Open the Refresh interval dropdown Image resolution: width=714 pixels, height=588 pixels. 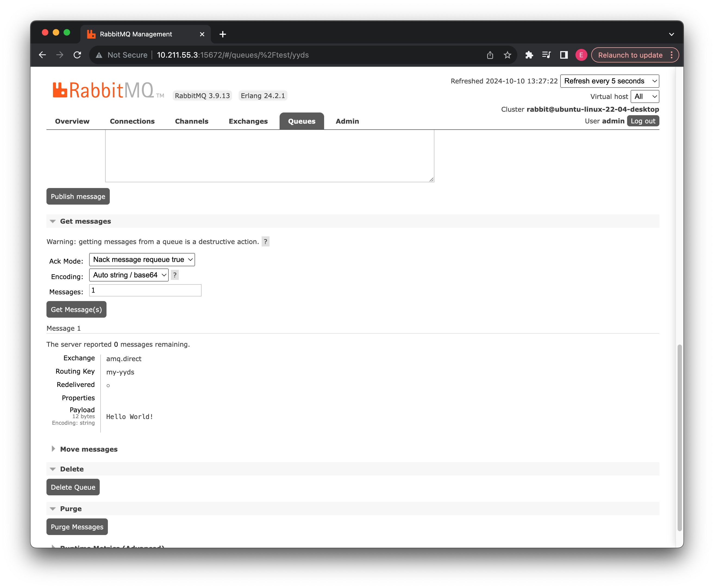click(x=609, y=81)
